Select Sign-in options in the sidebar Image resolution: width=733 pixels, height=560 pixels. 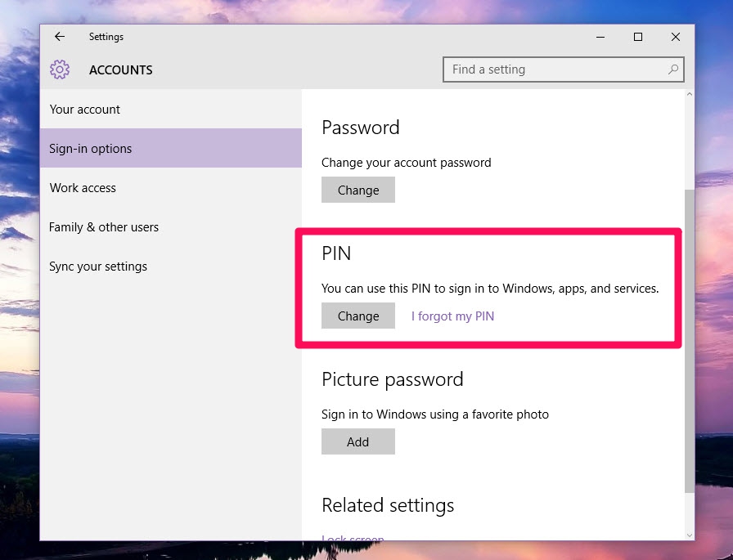91,149
